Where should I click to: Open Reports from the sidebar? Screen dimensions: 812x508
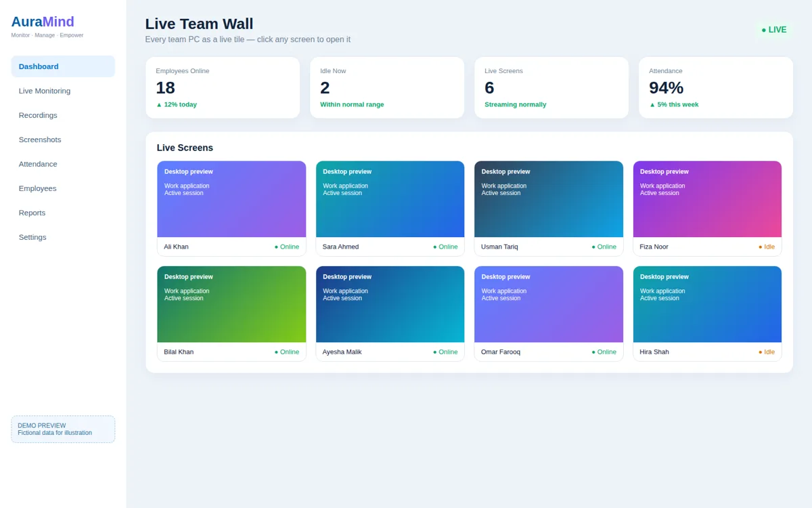coord(63,213)
